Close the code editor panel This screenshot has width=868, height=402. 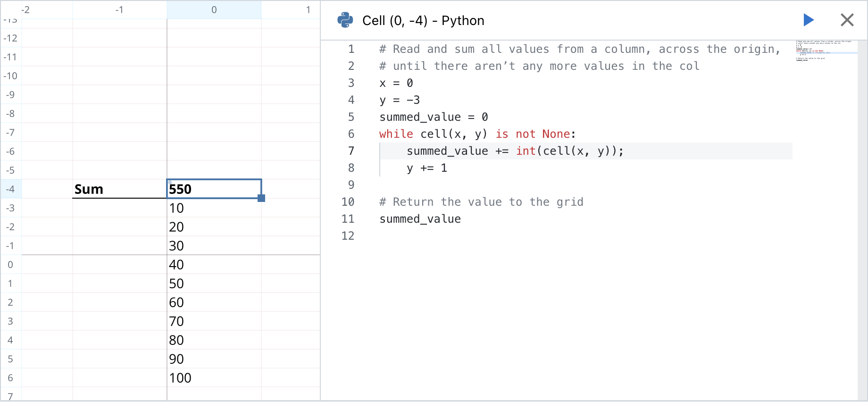pyautogui.click(x=847, y=20)
